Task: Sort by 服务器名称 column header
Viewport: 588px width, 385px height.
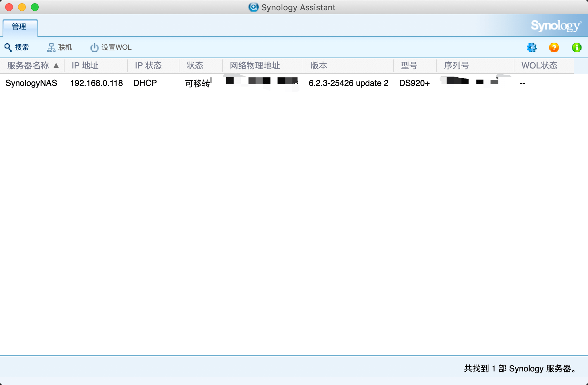Action: point(32,66)
